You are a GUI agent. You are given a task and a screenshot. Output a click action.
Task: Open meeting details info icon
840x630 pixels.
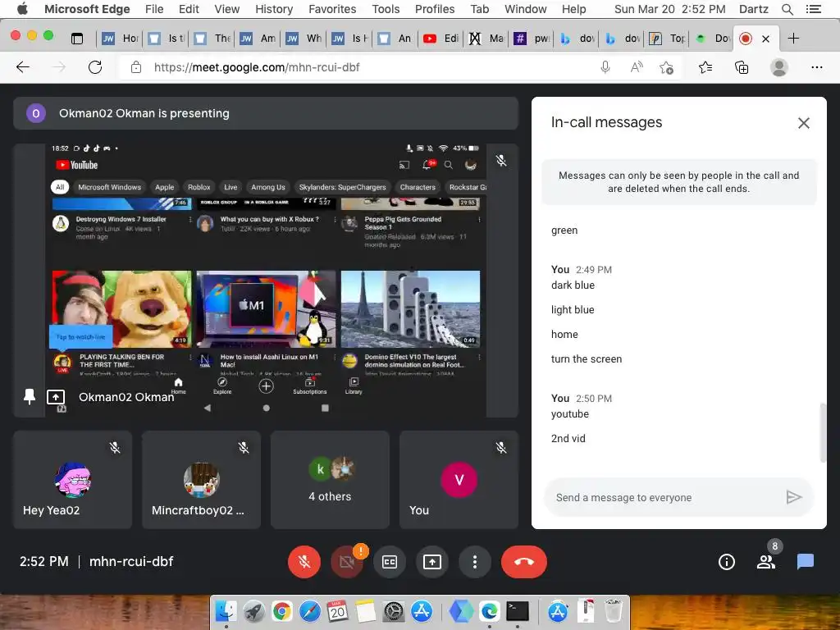click(727, 561)
